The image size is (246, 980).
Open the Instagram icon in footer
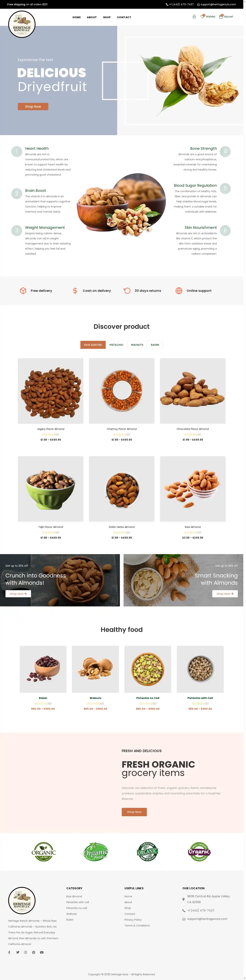tap(26, 952)
